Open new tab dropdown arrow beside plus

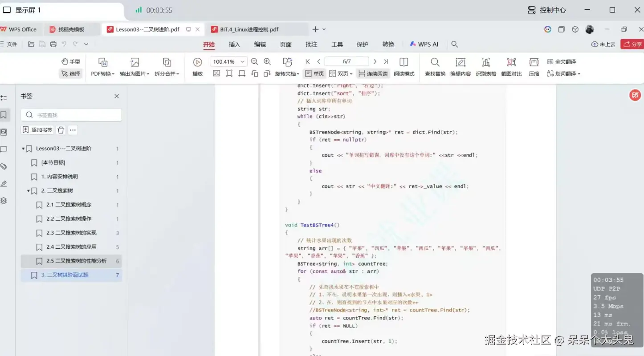[x=324, y=29]
